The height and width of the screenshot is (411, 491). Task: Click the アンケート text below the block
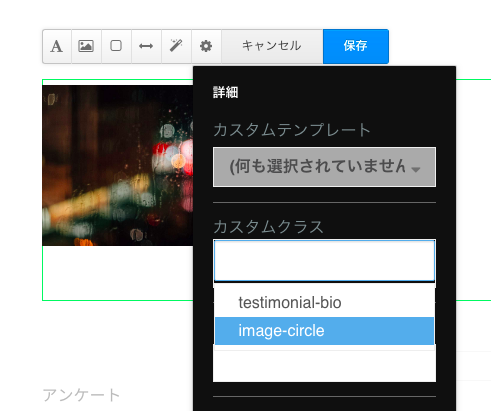click(x=81, y=395)
